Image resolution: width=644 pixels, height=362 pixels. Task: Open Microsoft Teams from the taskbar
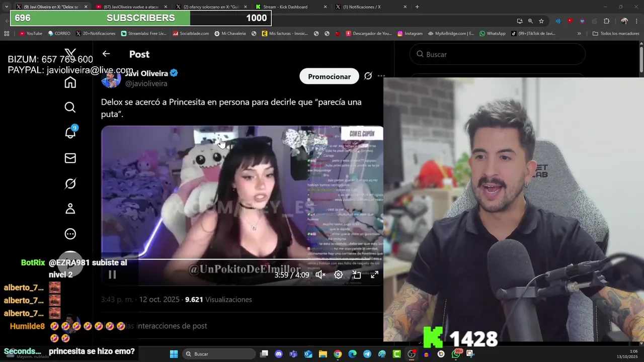click(293, 354)
